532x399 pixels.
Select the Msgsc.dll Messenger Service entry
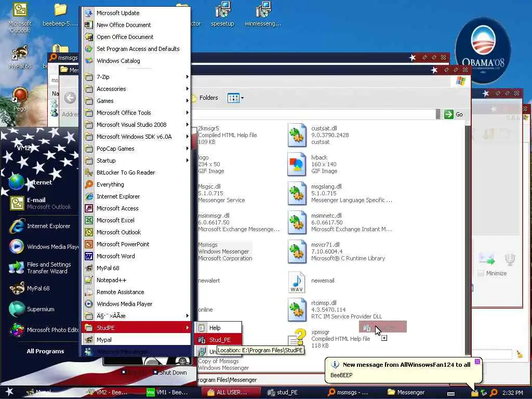221,193
